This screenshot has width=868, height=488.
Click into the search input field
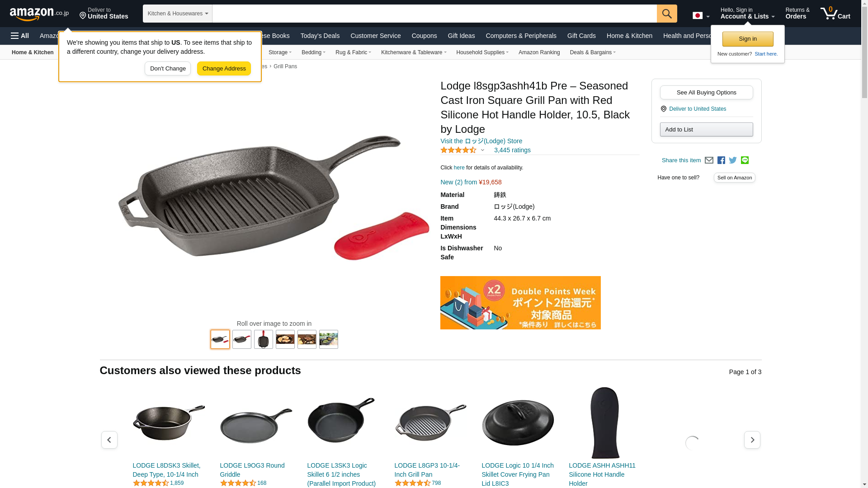tap(434, 14)
